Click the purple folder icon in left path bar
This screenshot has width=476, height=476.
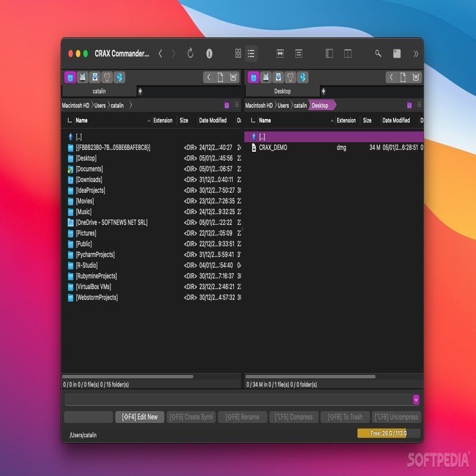click(x=227, y=105)
